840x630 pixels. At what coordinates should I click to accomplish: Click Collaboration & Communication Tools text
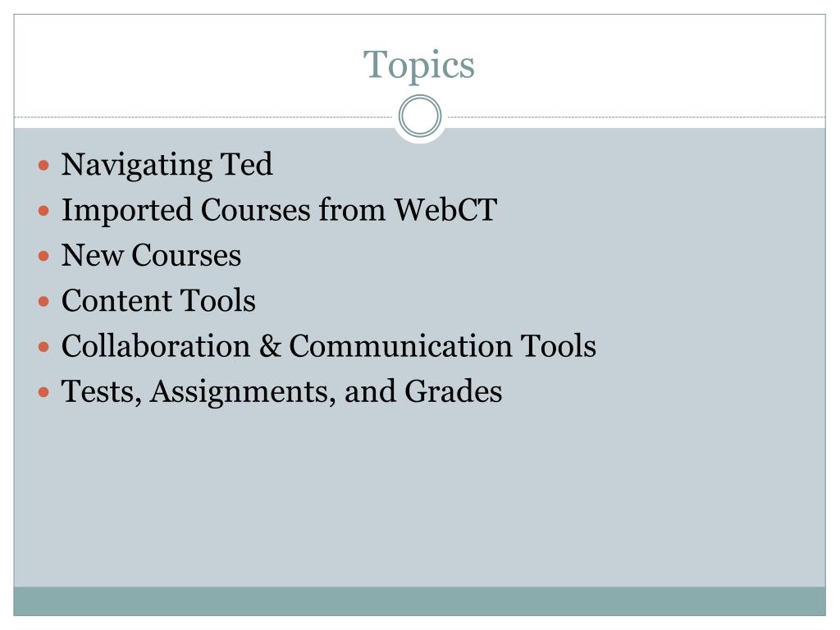(328, 346)
